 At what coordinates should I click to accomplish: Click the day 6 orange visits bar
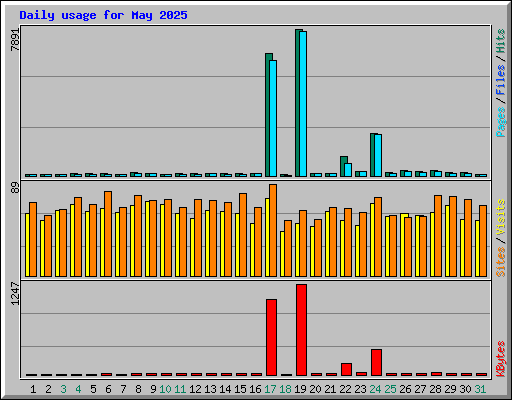108,234
